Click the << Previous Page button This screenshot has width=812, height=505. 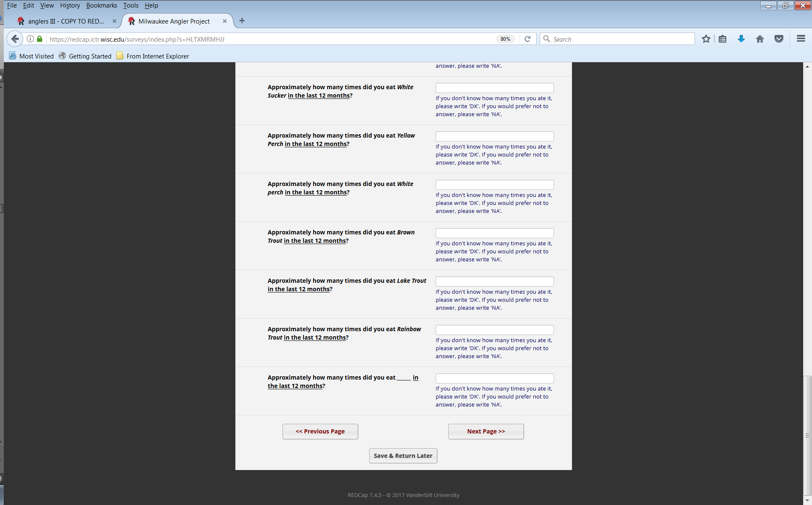click(x=320, y=431)
